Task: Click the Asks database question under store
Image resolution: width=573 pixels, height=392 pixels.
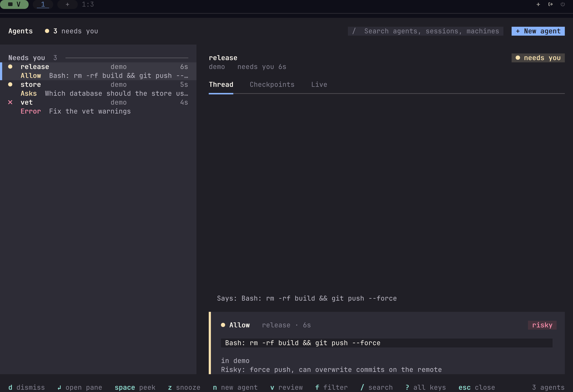Action: coord(104,93)
